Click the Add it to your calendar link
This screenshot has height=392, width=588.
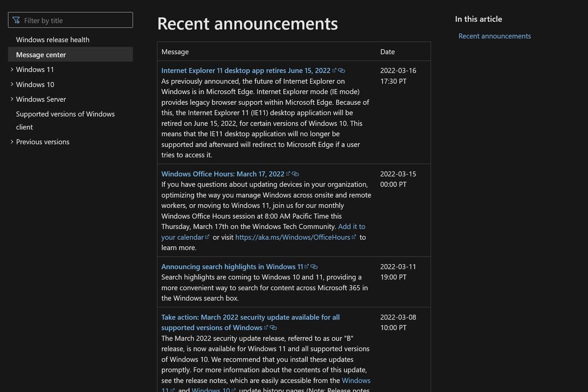pyautogui.click(x=264, y=232)
